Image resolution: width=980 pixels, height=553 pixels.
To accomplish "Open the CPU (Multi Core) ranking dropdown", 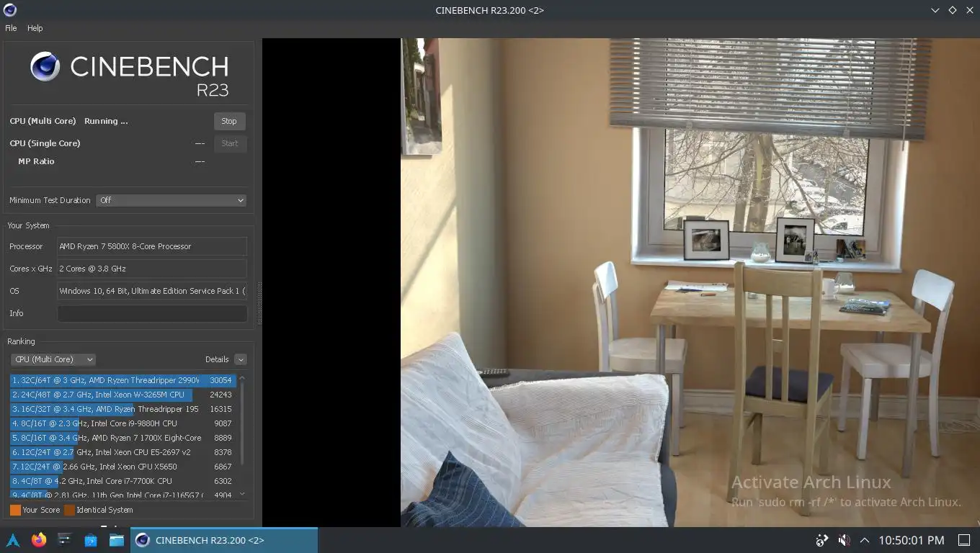I will click(53, 359).
